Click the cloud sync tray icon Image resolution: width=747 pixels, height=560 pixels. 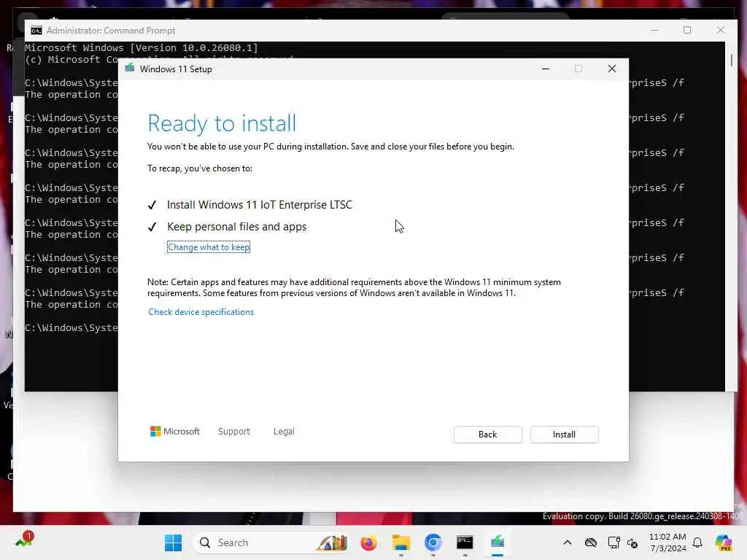point(591,542)
